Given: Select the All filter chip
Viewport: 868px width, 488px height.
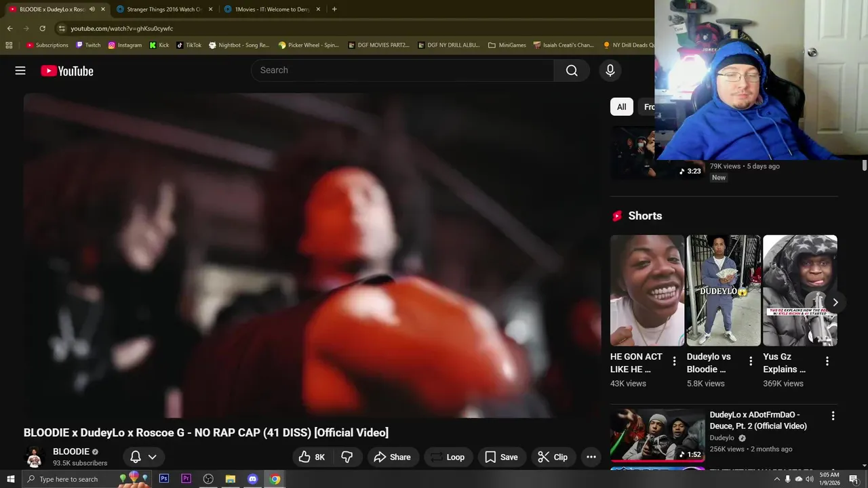Looking at the screenshot, I should (x=622, y=107).
